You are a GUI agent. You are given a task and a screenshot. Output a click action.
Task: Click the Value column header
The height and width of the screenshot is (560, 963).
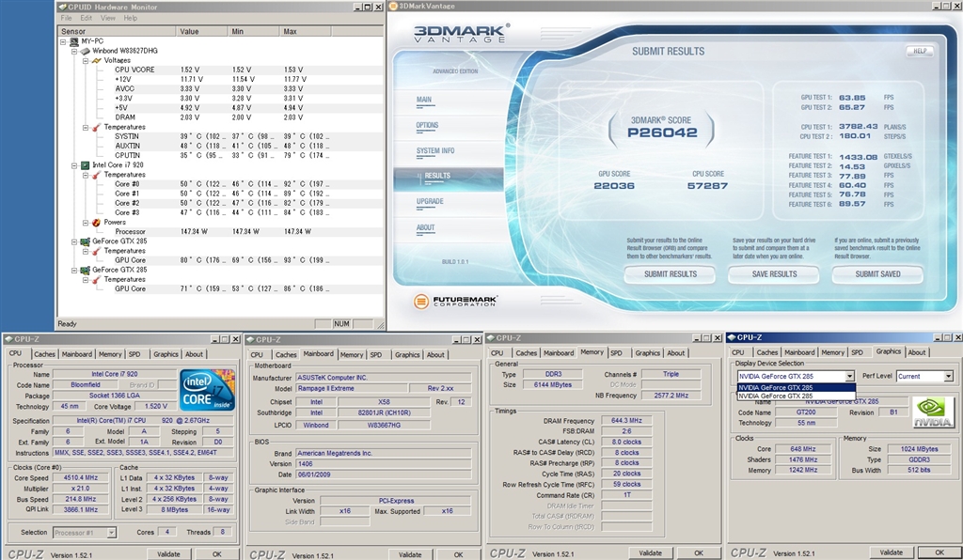203,31
